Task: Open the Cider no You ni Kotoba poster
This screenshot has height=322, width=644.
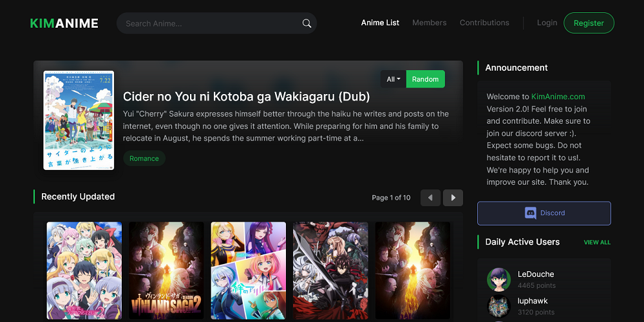Action: pyautogui.click(x=79, y=120)
